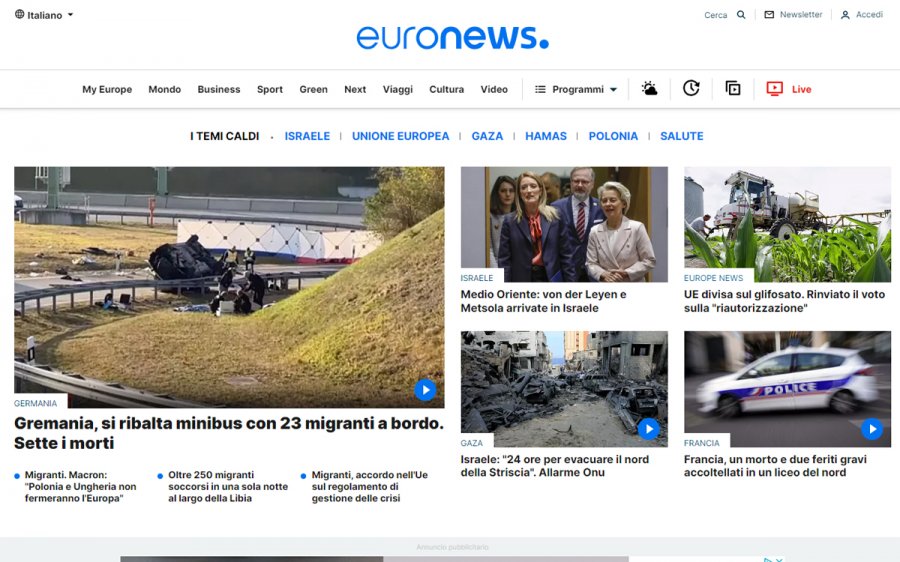Open the Italiano language dropdown
Screen dimensions: 900x562
tap(44, 15)
